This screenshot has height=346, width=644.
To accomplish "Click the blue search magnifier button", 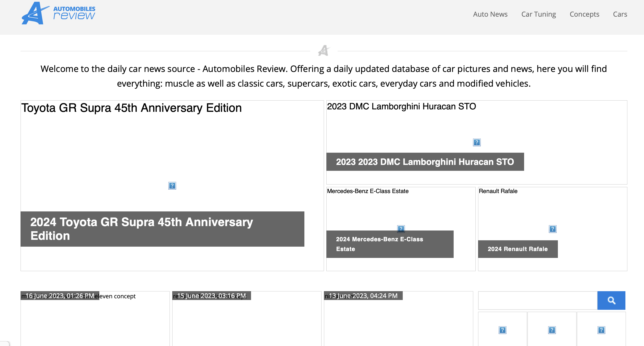I will [x=611, y=300].
